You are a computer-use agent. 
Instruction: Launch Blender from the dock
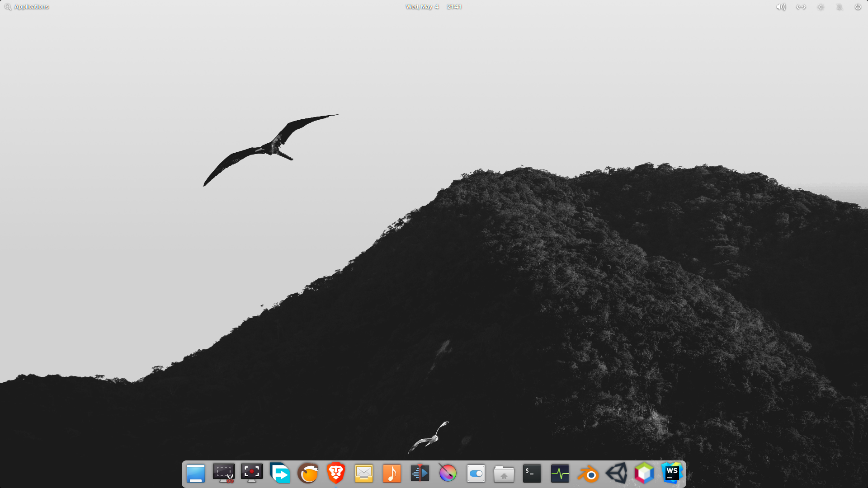click(x=588, y=474)
